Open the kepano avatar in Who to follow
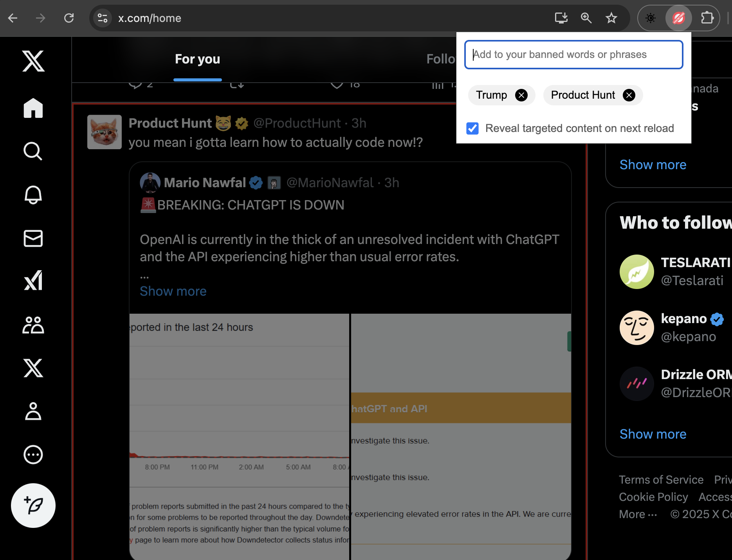732x560 pixels. 637,328
